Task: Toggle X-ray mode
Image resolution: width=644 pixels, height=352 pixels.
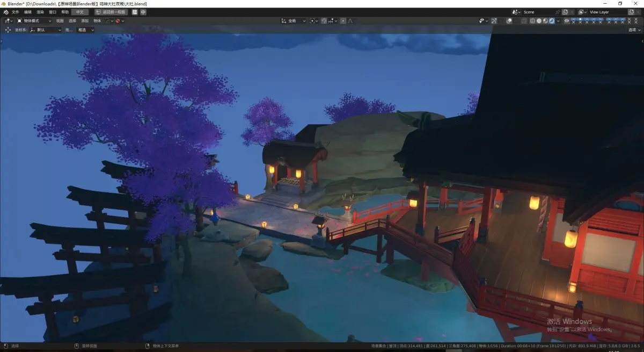Action: click(524, 21)
